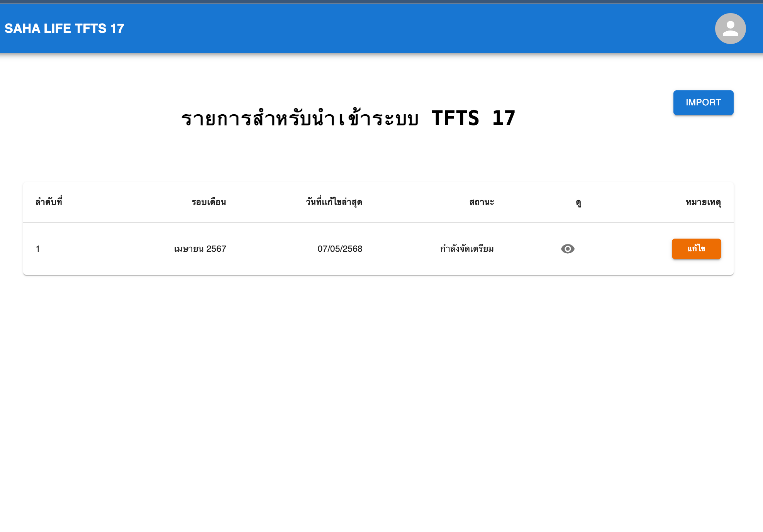Click empty space in the blue header bar
Screen dimensions: 763x532
(x=386, y=29)
